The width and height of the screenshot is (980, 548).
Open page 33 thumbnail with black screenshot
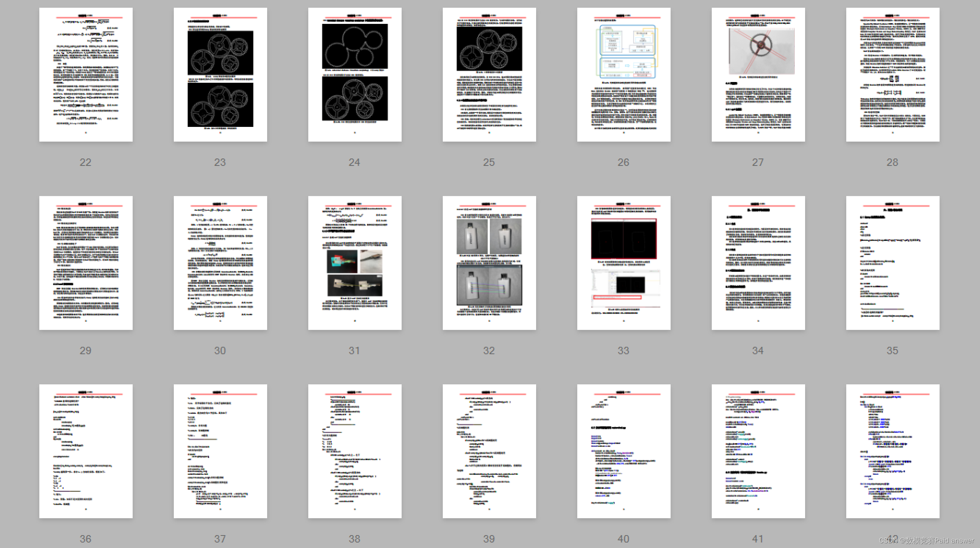[x=624, y=263]
